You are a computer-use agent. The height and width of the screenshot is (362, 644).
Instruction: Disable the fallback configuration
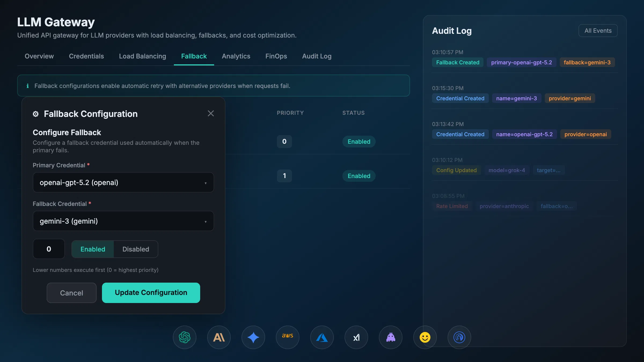coord(136,249)
